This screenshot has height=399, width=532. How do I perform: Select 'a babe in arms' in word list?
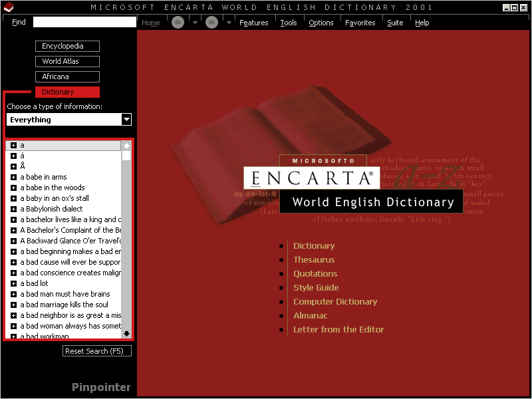[43, 177]
